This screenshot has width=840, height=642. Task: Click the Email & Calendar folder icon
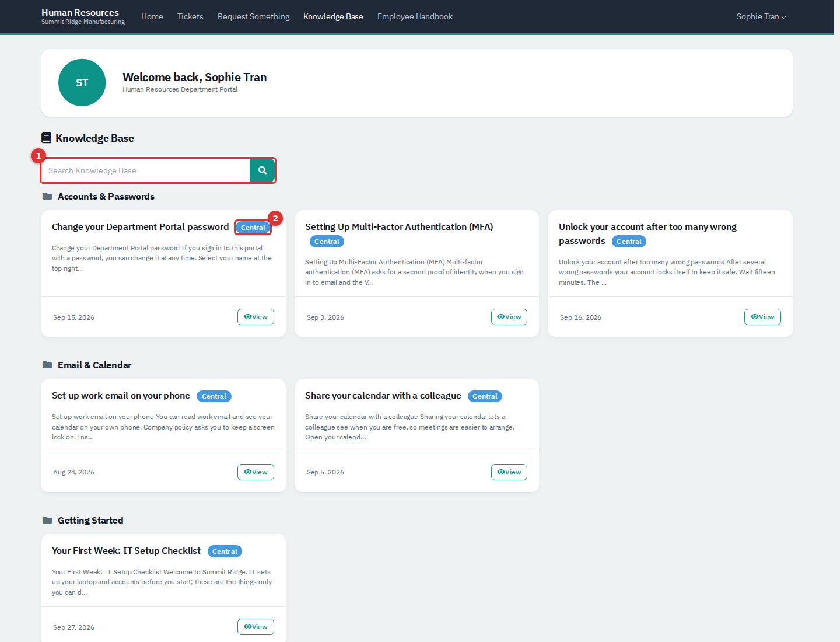point(47,365)
